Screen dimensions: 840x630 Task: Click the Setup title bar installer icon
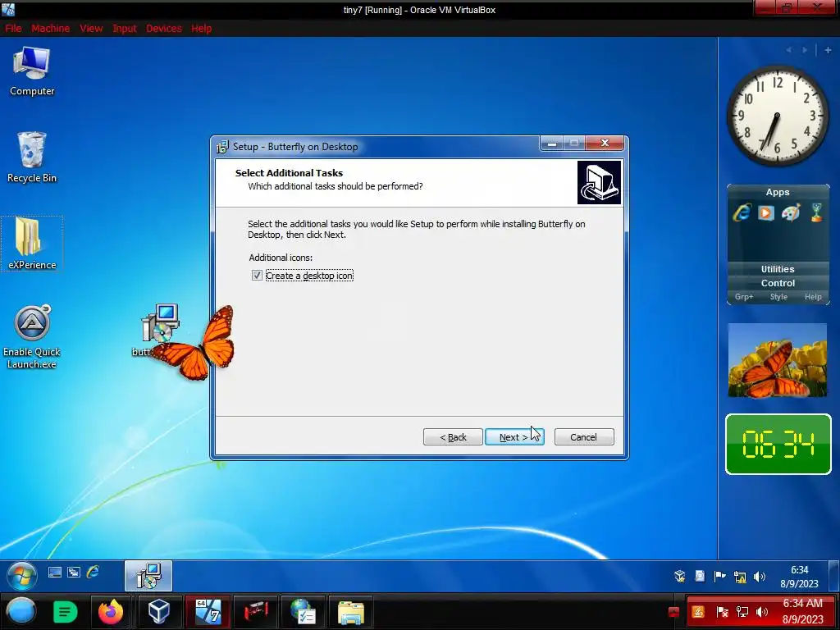222,146
